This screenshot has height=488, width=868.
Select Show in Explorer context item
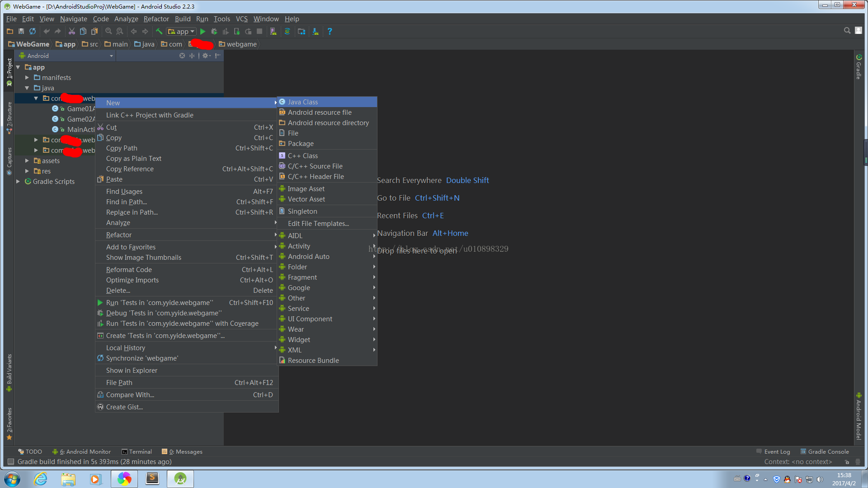coord(187,371)
